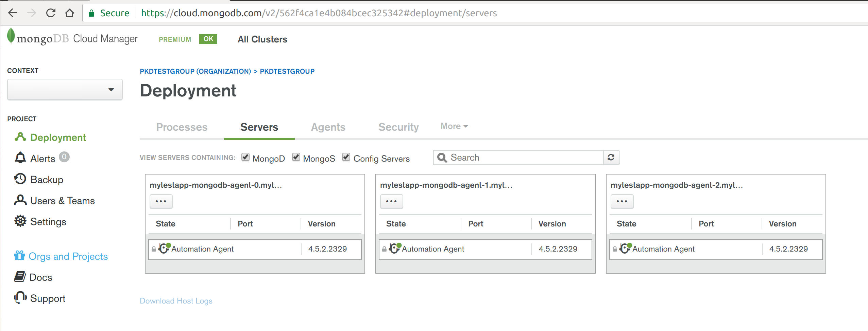
Task: Open the ellipsis menu for mytestapp-mongodb-agent-0
Action: point(161,201)
